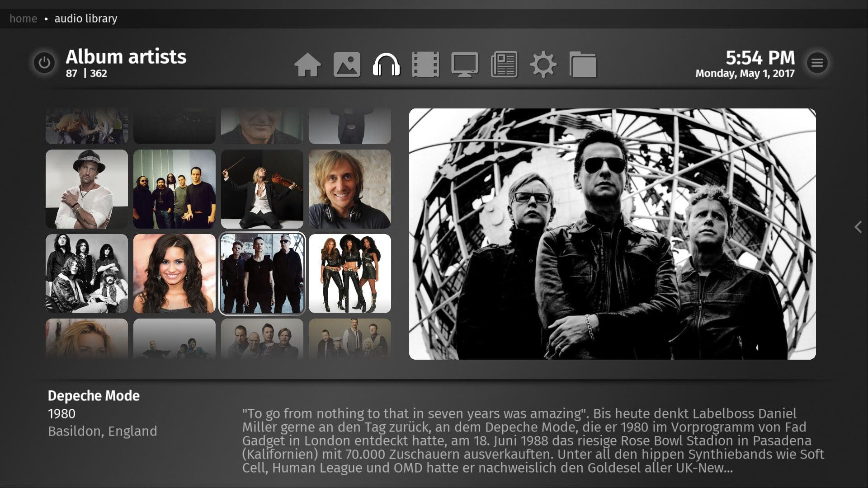
Task: Select the highlighted Depeche Mode thumbnail
Action: coord(262,273)
